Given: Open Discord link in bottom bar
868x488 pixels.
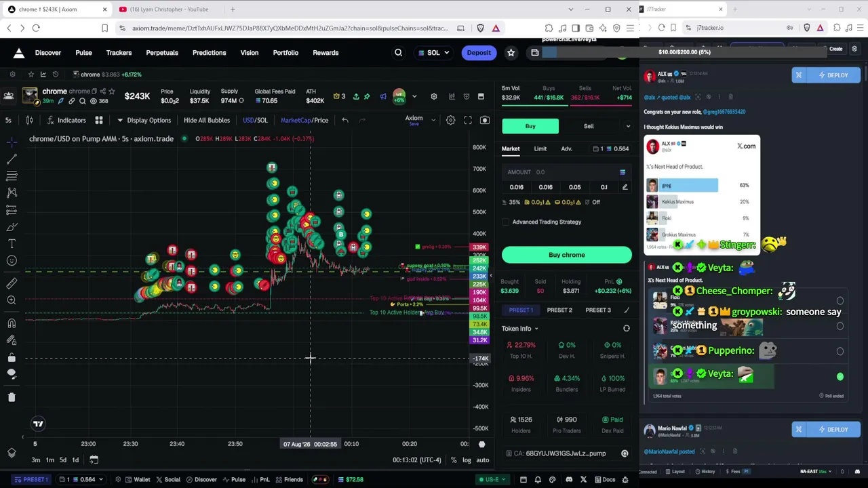Looking at the screenshot, I should pyautogui.click(x=568, y=480).
